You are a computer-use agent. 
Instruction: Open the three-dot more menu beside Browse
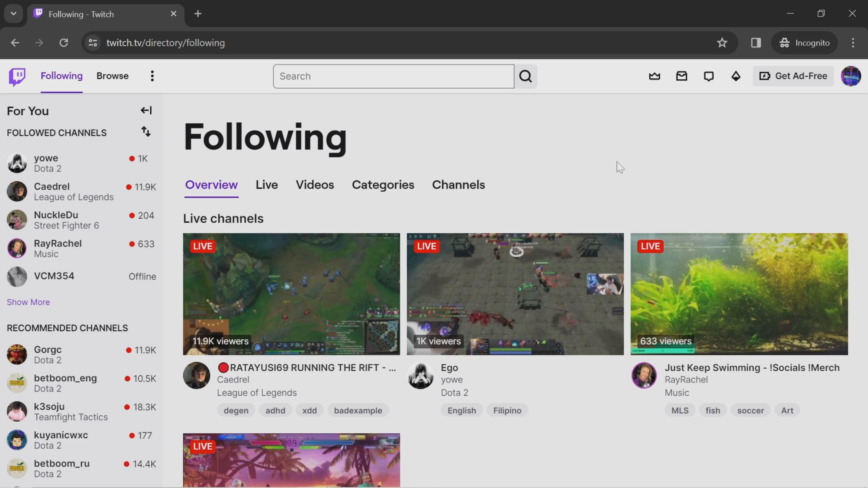152,76
